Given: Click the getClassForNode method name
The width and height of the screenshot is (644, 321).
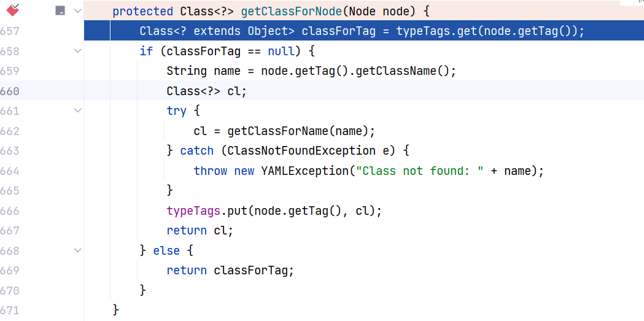Looking at the screenshot, I should [x=291, y=11].
